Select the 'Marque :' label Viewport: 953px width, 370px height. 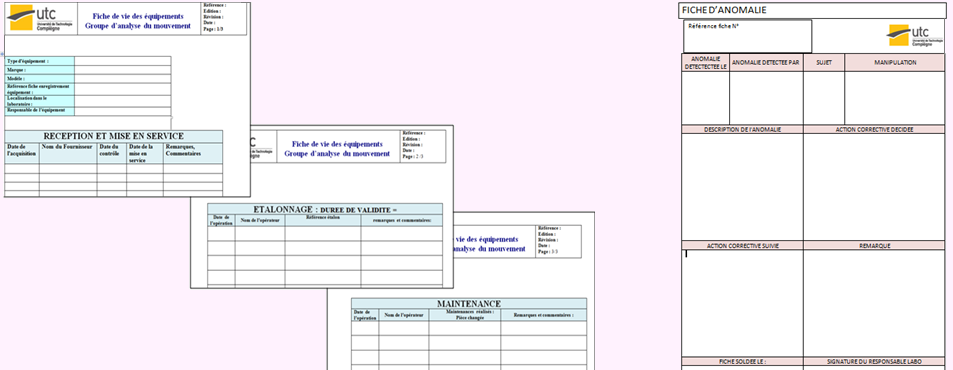[40, 70]
